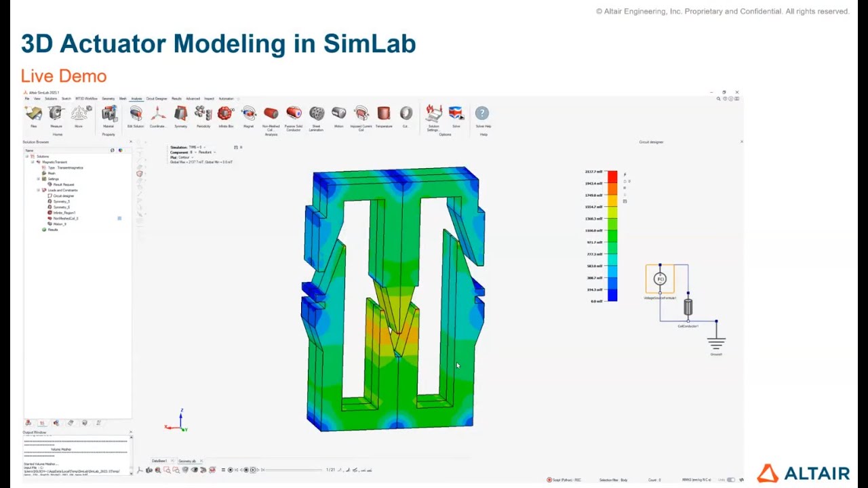Screen dimensions: 868x488
Task: Click the Script (Python) REC button
Action: [x=564, y=480]
